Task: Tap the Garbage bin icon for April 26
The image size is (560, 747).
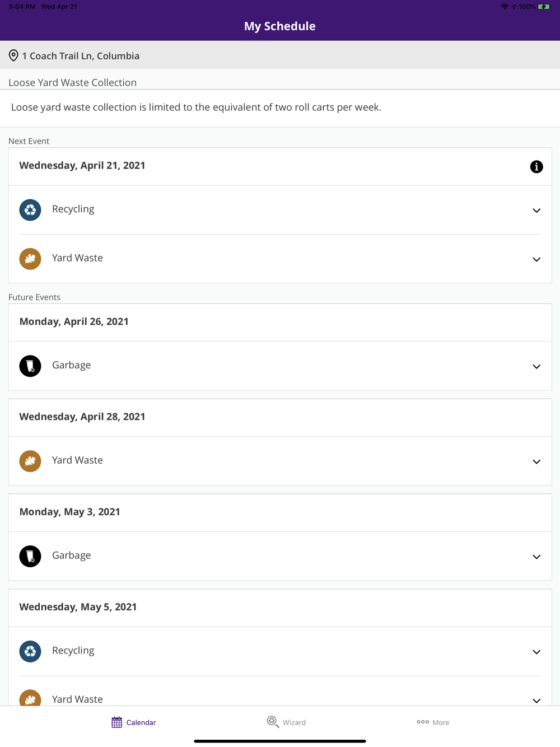Action: (x=30, y=366)
